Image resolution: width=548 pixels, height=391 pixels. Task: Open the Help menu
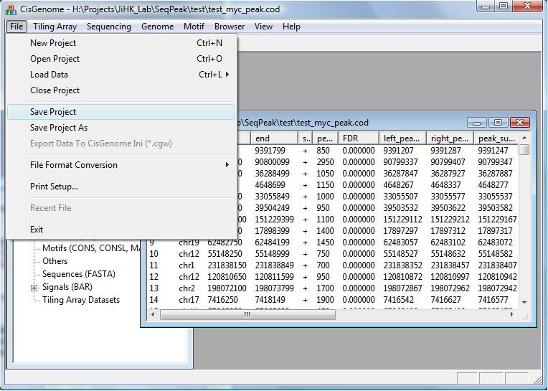[x=291, y=27]
